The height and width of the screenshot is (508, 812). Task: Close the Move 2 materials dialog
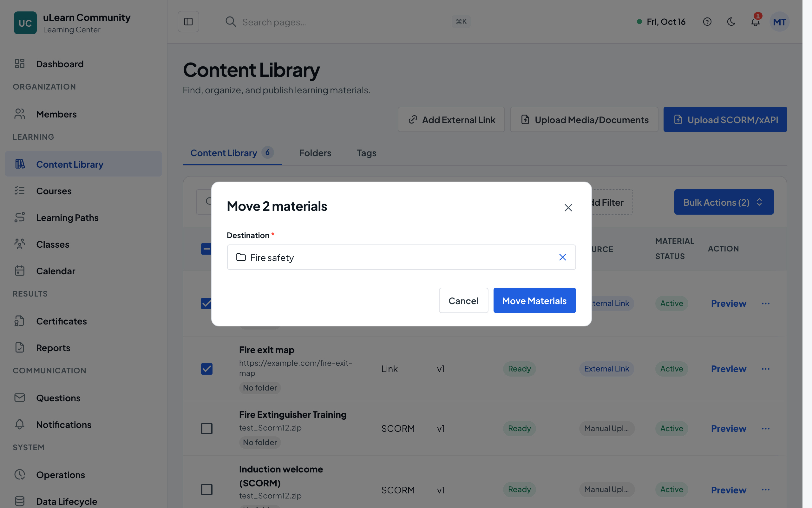coord(568,208)
